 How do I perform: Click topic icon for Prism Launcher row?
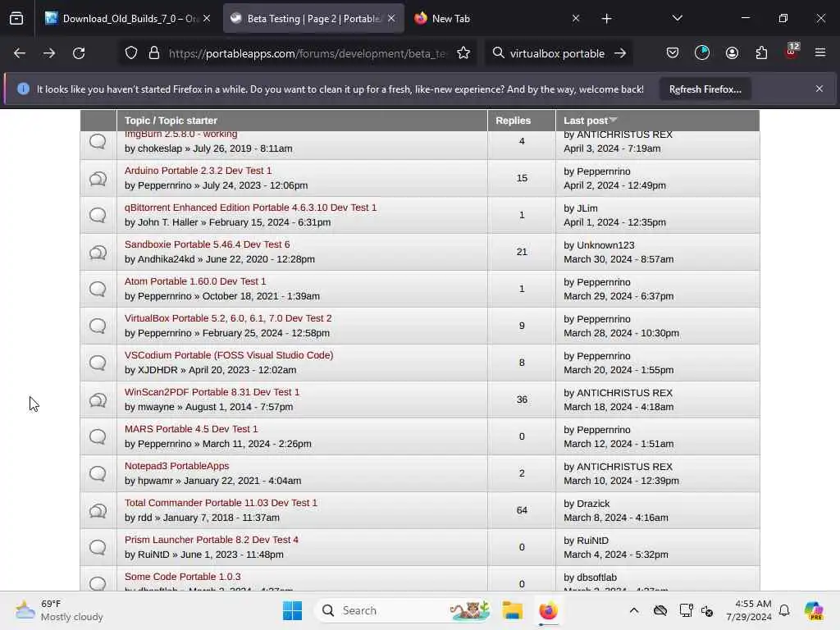click(x=98, y=547)
